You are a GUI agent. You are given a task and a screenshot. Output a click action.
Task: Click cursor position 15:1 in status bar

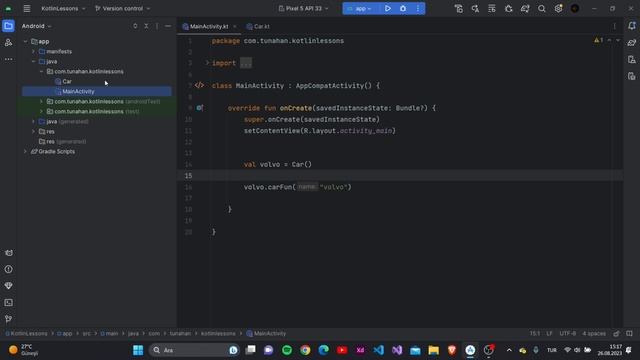tap(535, 333)
